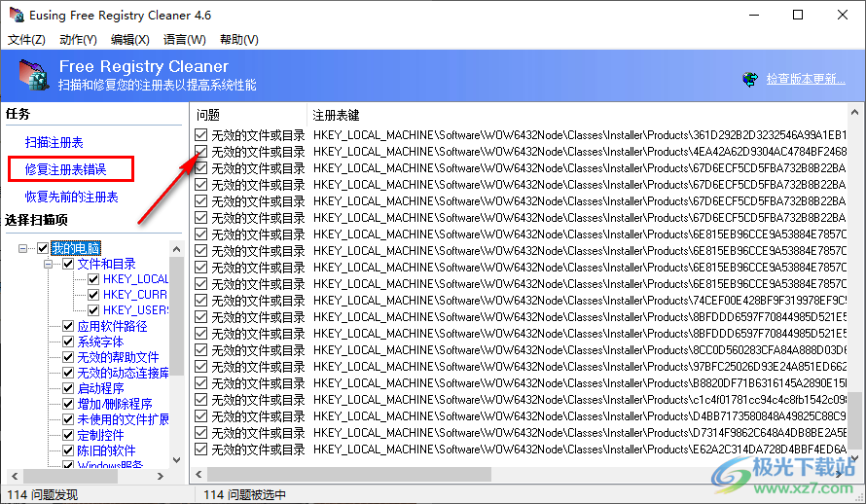Toggle the 无效的帮助文件 checkbox

pyautogui.click(x=68, y=357)
